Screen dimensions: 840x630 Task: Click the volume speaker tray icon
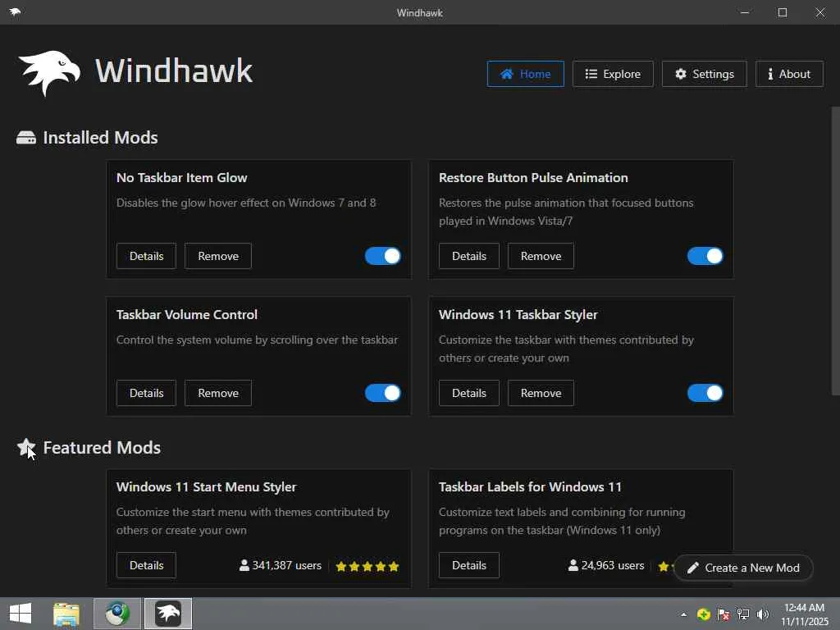pyautogui.click(x=763, y=614)
